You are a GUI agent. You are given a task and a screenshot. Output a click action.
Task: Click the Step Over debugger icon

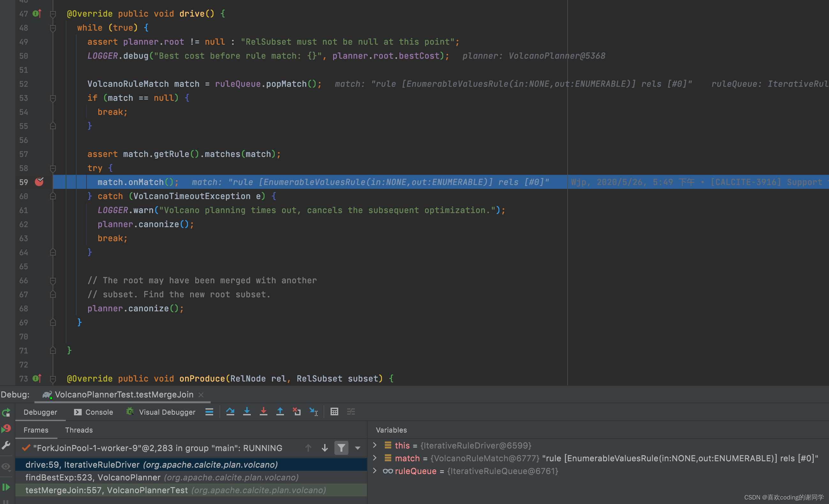(230, 411)
